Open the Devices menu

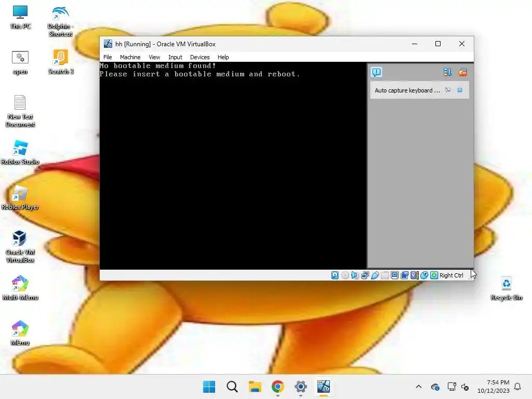coord(199,57)
